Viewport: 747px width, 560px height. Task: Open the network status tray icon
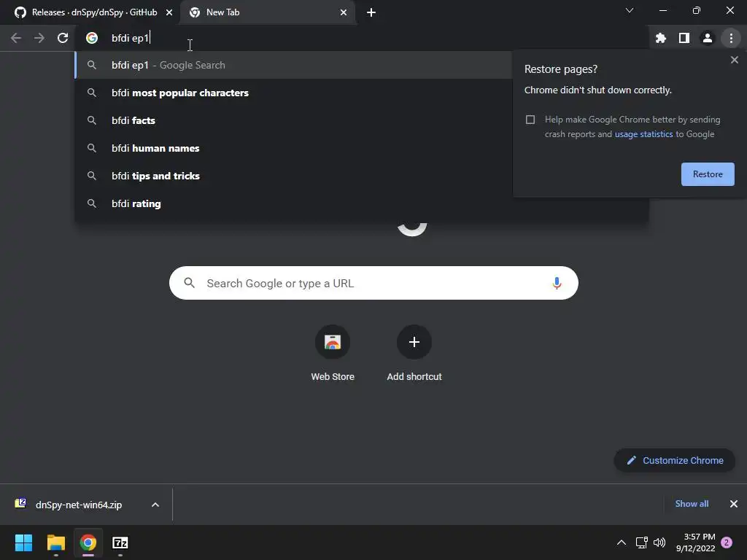tap(641, 542)
